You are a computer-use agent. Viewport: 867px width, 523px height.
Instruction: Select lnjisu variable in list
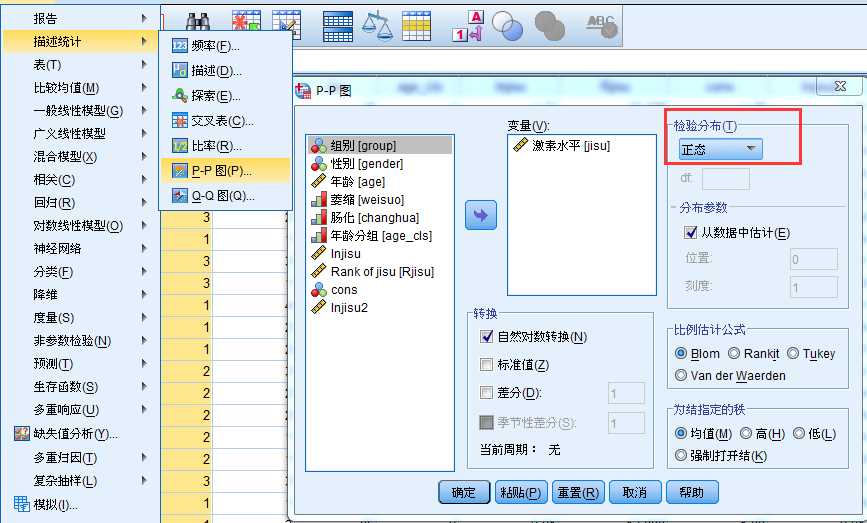380,254
